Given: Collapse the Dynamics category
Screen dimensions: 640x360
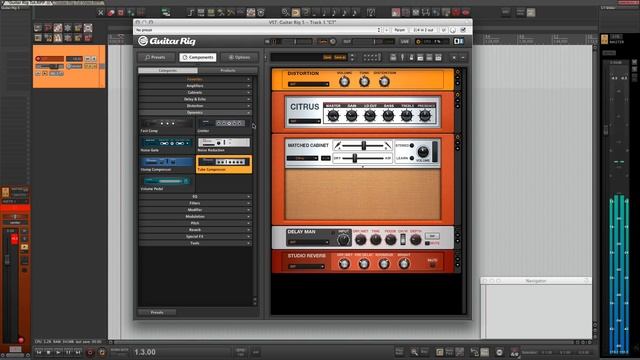Looking at the screenshot, I should (x=195, y=112).
